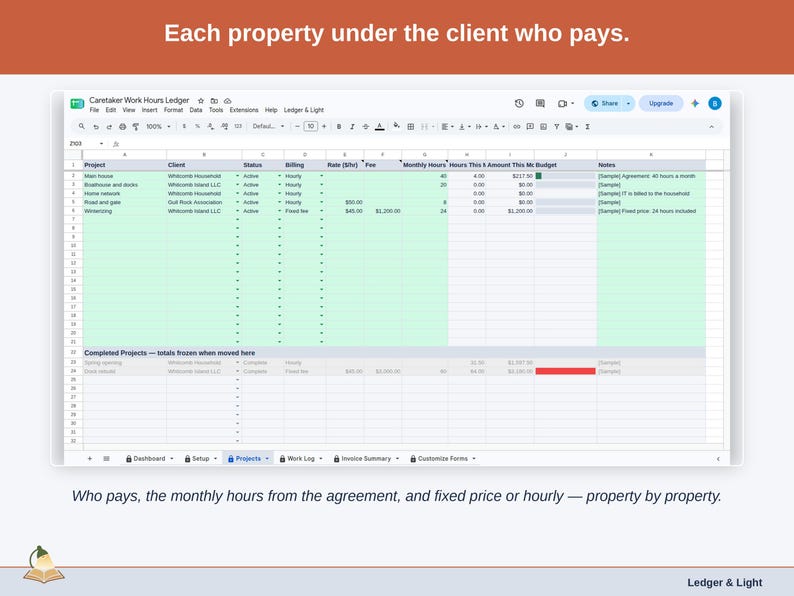Open the Data menu
The image size is (794, 596).
tap(196, 110)
